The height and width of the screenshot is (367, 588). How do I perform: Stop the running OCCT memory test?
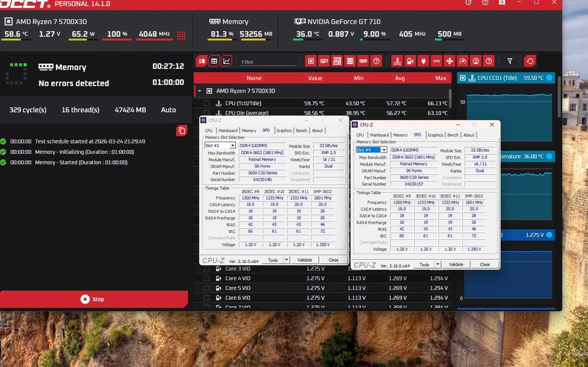pos(93,299)
